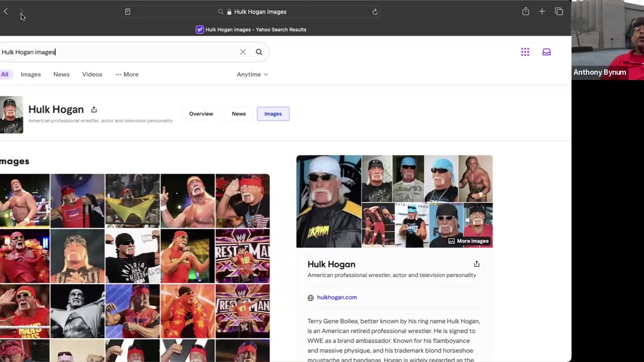The height and width of the screenshot is (362, 644).
Task: Click the Hulk Hogan images search field
Action: [118, 52]
